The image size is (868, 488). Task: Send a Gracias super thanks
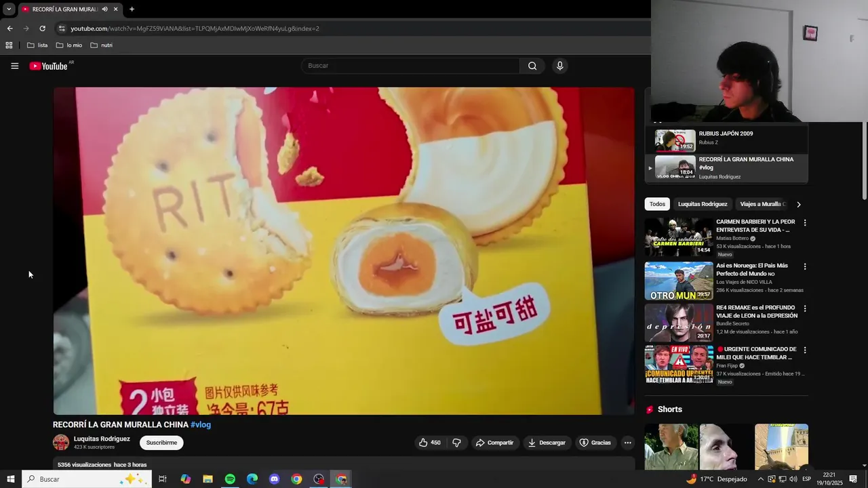pyautogui.click(x=595, y=443)
